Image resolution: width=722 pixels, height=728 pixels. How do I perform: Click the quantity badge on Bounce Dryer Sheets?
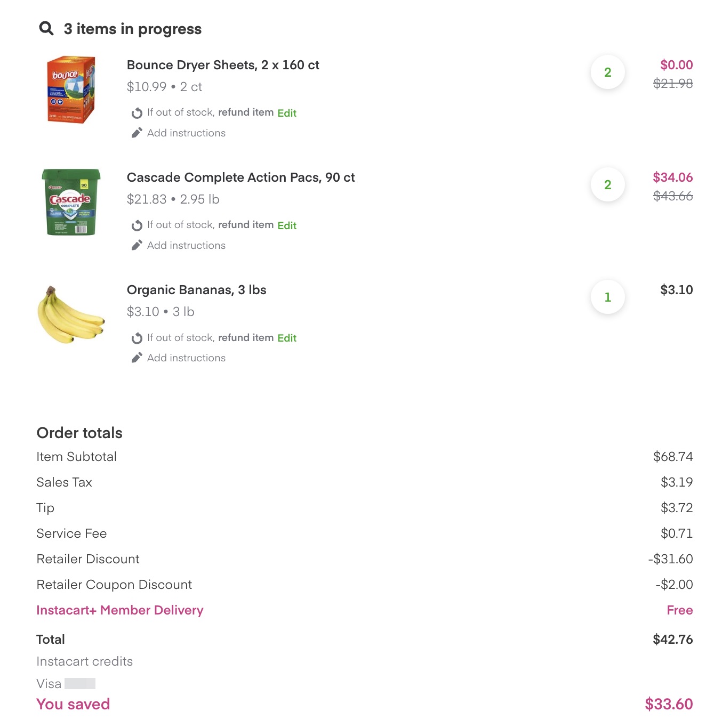(x=607, y=72)
